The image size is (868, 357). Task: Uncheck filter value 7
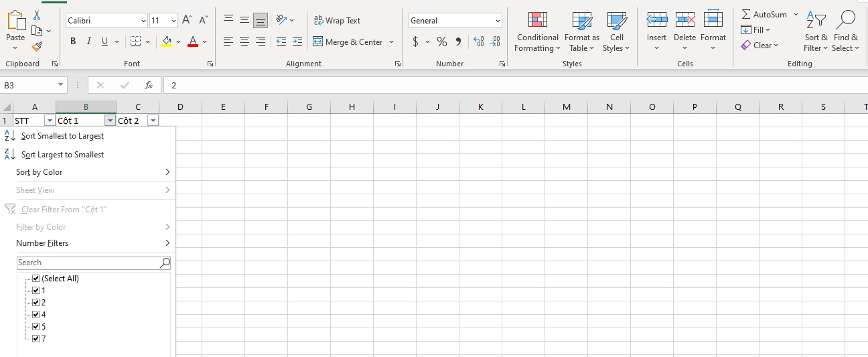36,339
